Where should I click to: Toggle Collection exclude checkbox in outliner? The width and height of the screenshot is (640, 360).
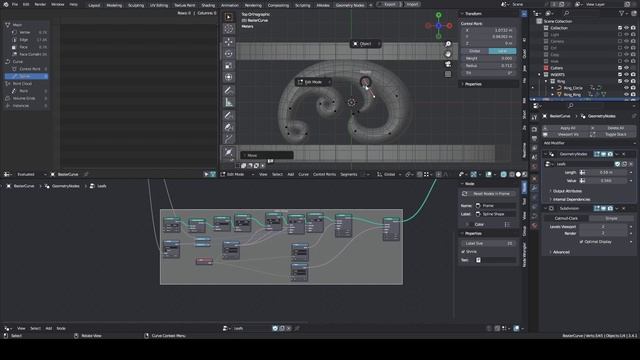coord(620,28)
